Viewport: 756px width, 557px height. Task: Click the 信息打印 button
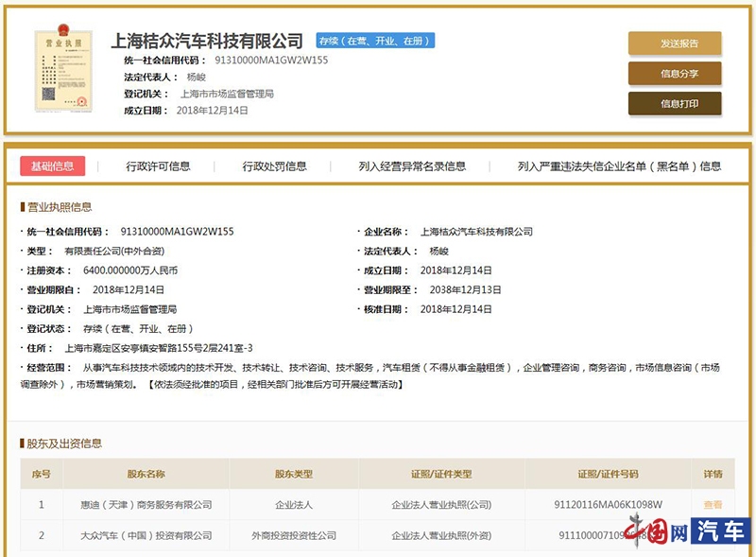coord(675,103)
